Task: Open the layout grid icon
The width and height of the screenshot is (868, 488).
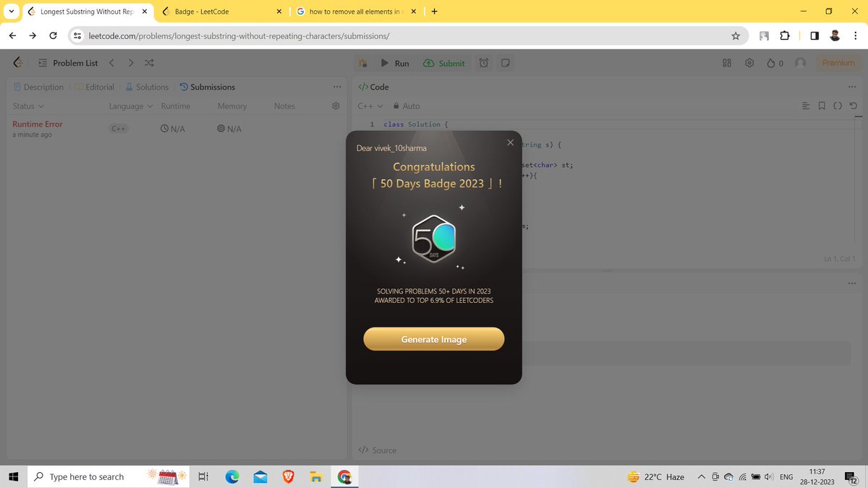Action: 728,63
